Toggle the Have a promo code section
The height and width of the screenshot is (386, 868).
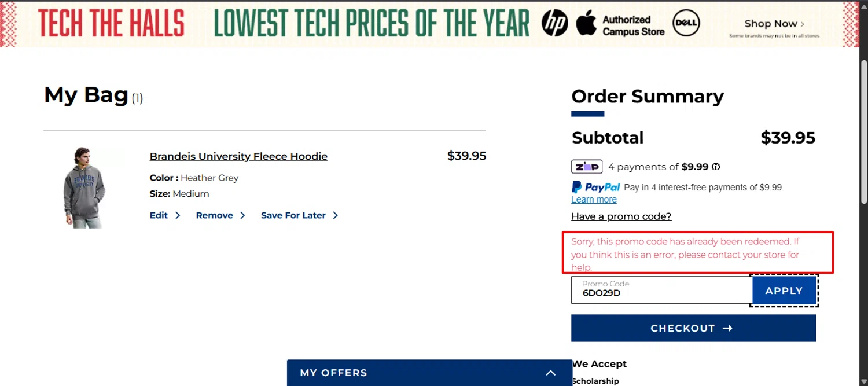point(621,216)
